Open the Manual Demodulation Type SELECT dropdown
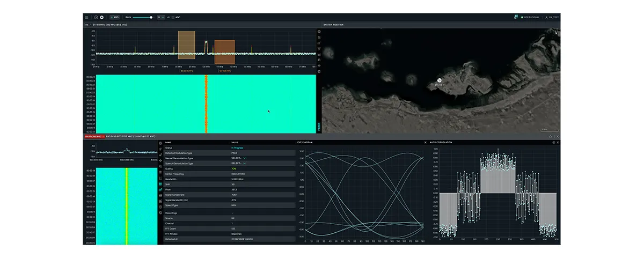The width and height of the screenshot is (644, 258). coord(238,158)
